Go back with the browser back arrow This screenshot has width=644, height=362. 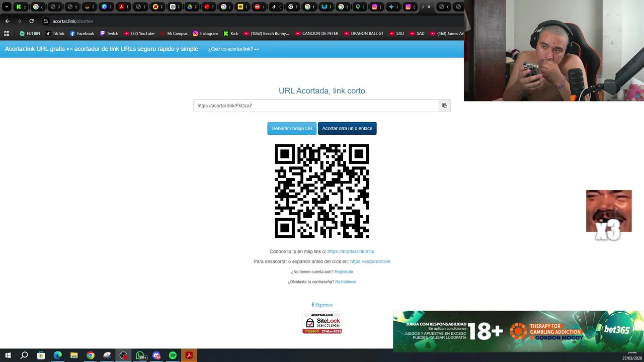(7, 21)
